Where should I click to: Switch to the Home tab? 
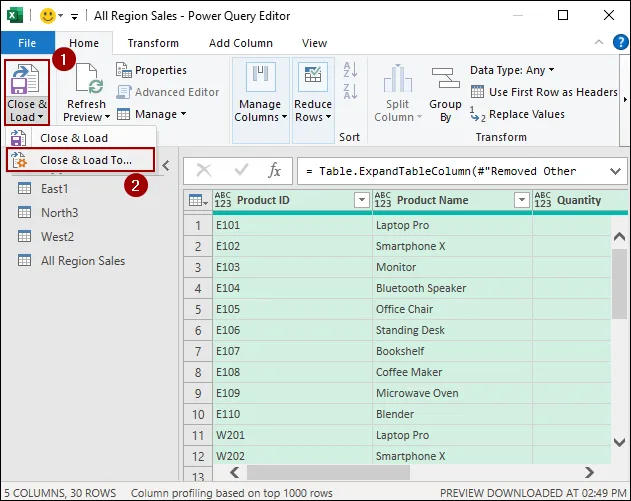pyautogui.click(x=84, y=43)
